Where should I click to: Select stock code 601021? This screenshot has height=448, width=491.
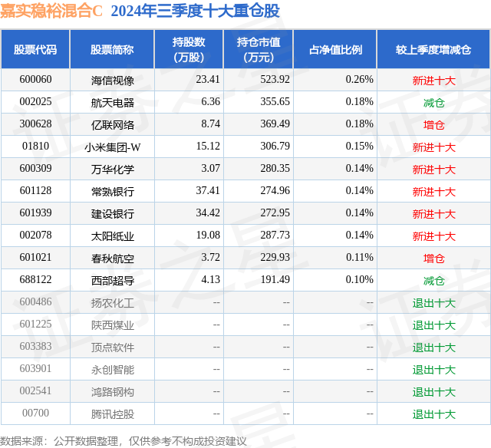35,257
